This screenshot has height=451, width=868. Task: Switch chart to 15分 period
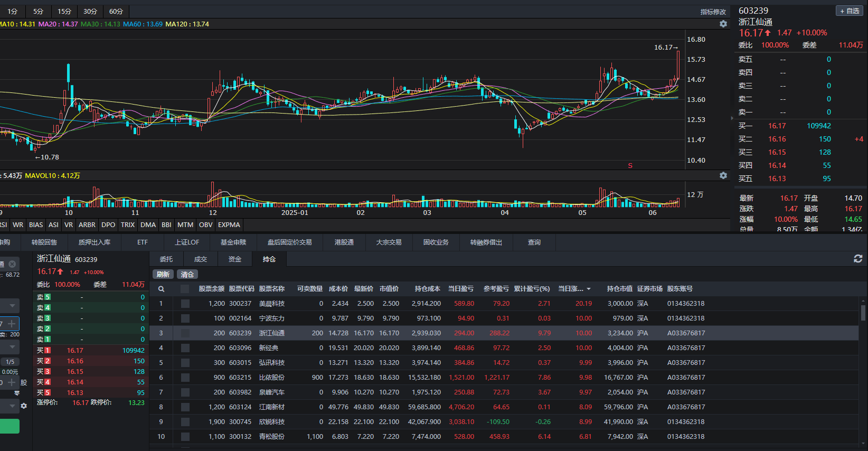click(x=64, y=11)
